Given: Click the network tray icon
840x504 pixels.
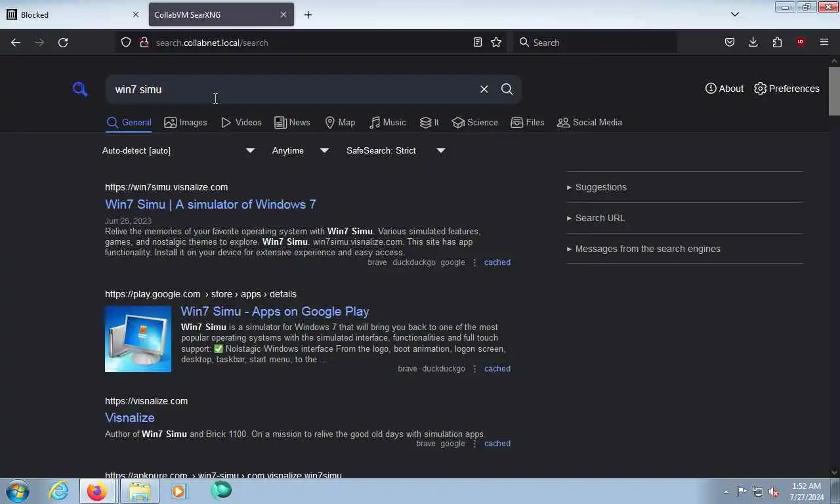Looking at the screenshot, I should 758,492.
